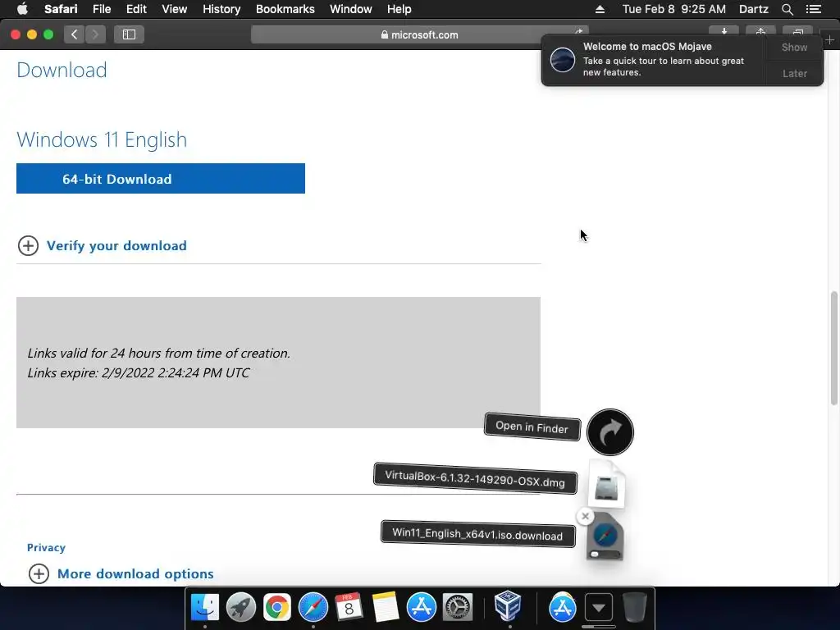Image resolution: width=840 pixels, height=630 pixels.
Task: Click the VirtualBox-6.1.32-149290-OSX.dmg label
Action: pyautogui.click(x=475, y=478)
